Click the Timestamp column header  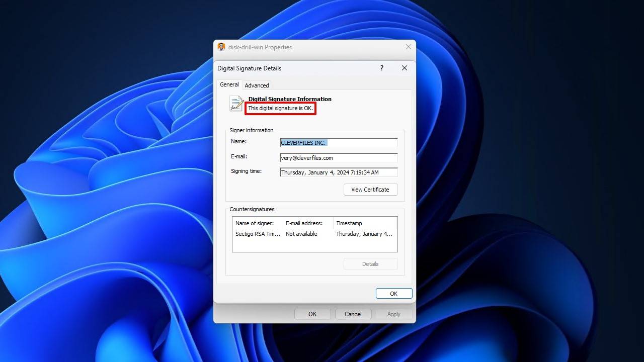(x=365, y=223)
